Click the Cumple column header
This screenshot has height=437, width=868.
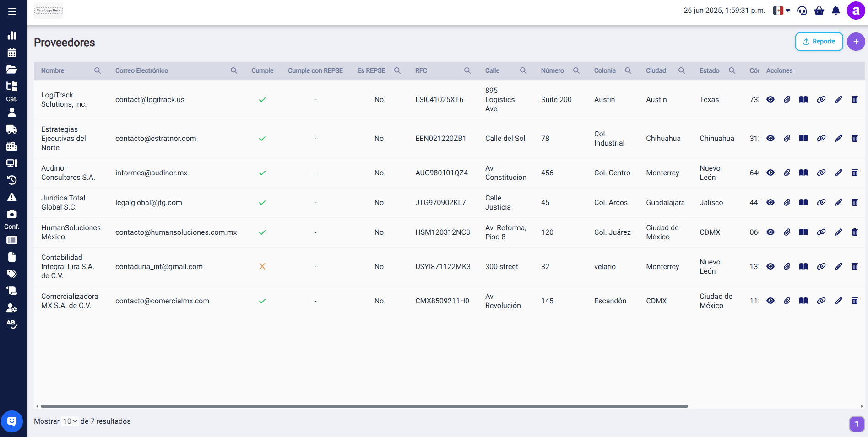coord(262,70)
